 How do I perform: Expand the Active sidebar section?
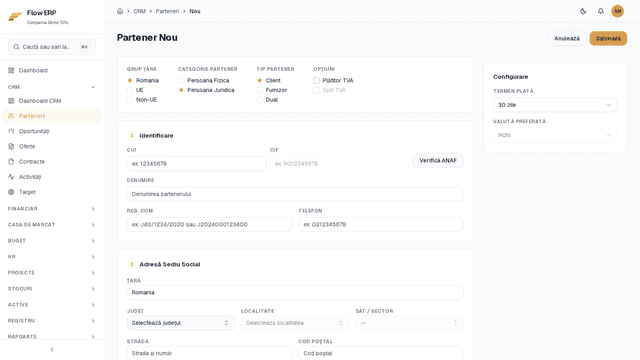pyautogui.click(x=52, y=304)
